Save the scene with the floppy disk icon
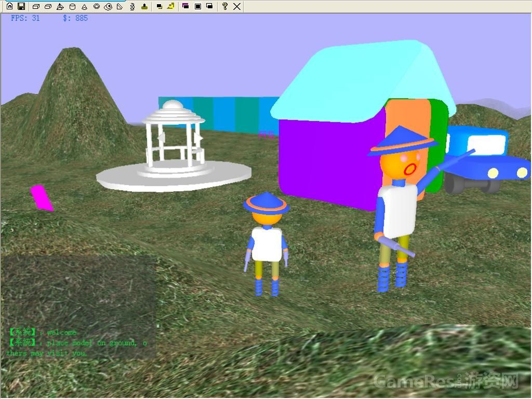 [21, 6]
